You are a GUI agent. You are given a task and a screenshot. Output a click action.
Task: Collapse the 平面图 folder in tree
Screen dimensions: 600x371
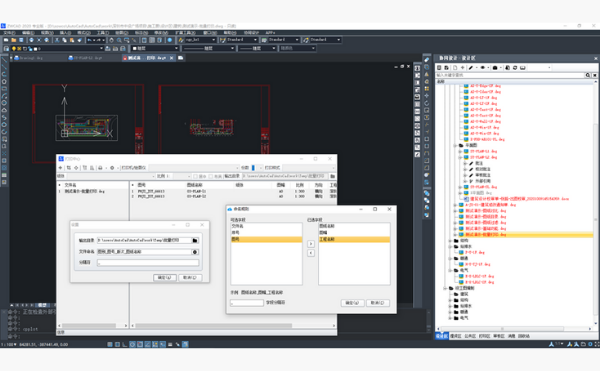point(455,145)
